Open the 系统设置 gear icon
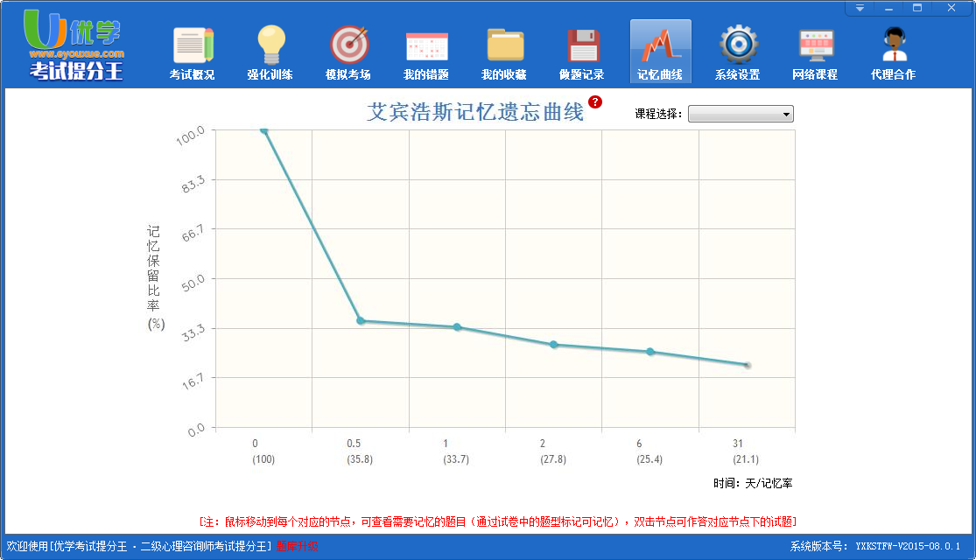The width and height of the screenshot is (976, 560). [738, 52]
